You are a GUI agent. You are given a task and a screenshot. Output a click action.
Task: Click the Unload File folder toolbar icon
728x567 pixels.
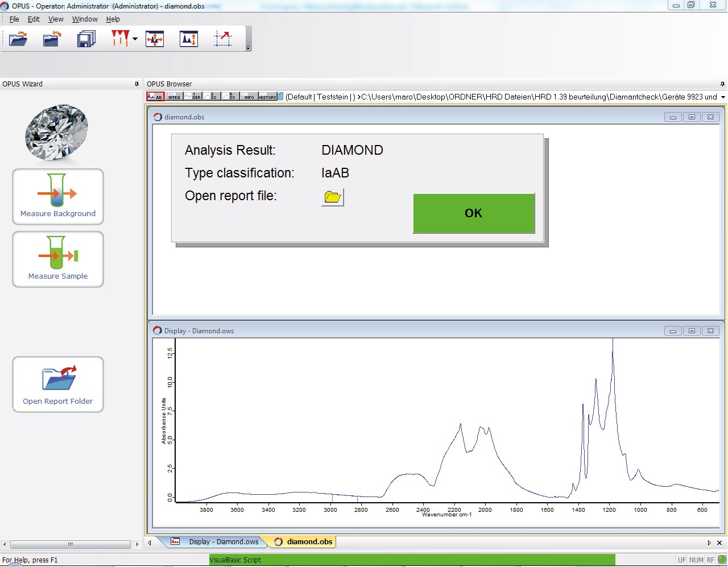pos(52,39)
